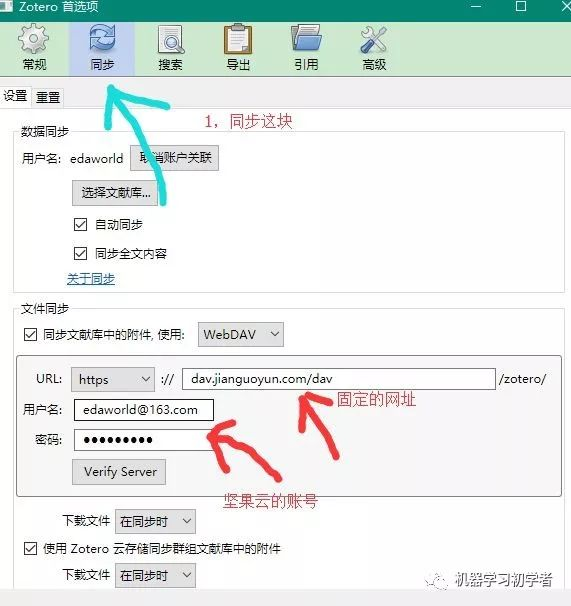Open the 常规 (General) gear icon pane

34,48
